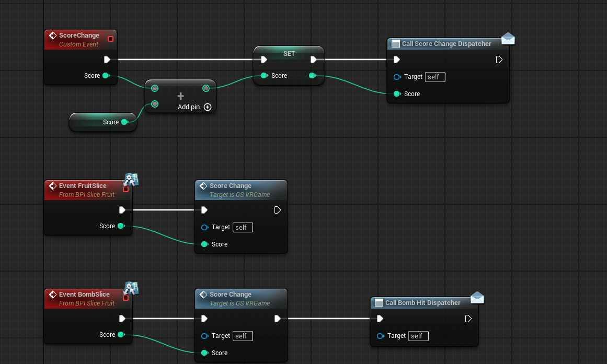Viewport: 607px width, 364px height.
Task: Click Score input pin of FruitSlice Score Change
Action: (204, 244)
